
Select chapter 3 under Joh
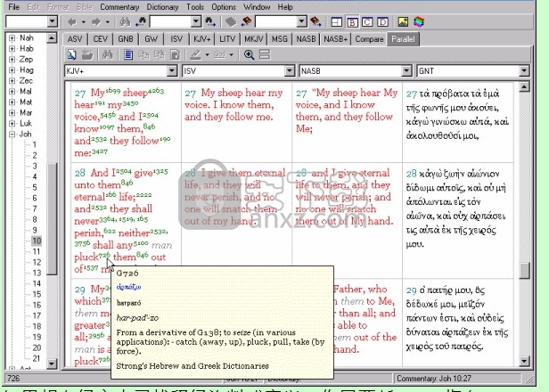pos(35,166)
